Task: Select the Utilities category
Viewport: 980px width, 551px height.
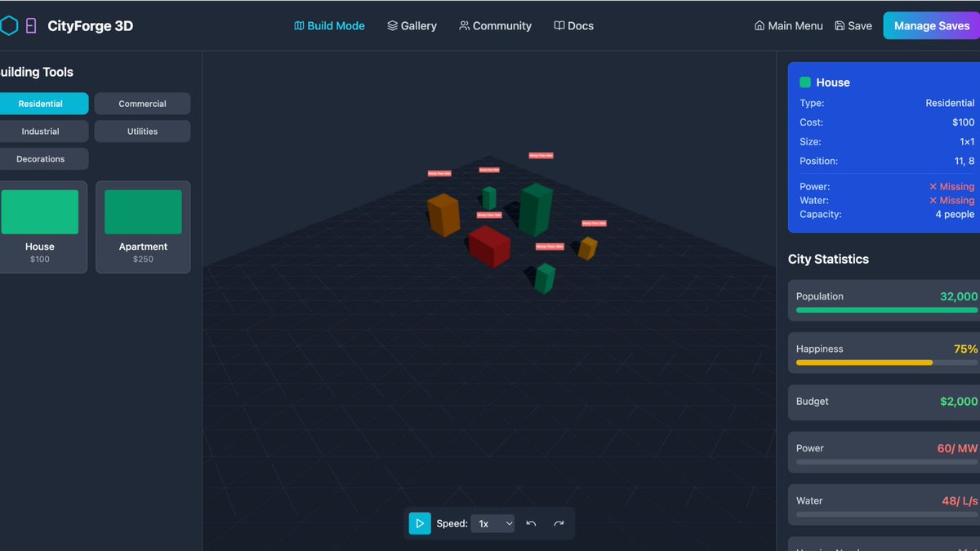Action: pos(142,131)
